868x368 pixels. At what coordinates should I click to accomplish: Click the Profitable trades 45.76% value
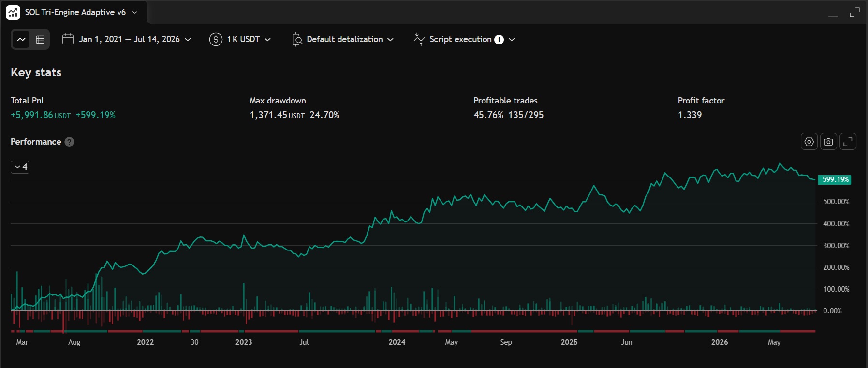click(488, 115)
